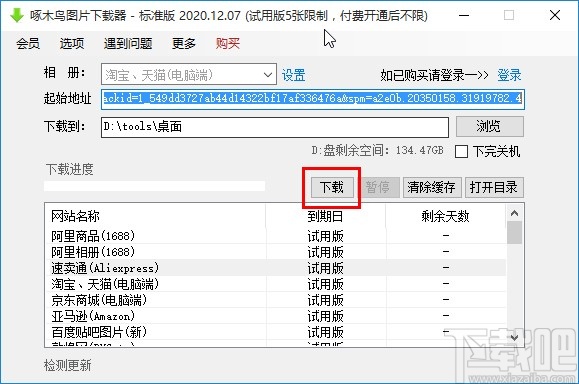The image size is (579, 384).
Task: Click 试用版 in the 阿里商品(1688) row
Action: point(326,236)
